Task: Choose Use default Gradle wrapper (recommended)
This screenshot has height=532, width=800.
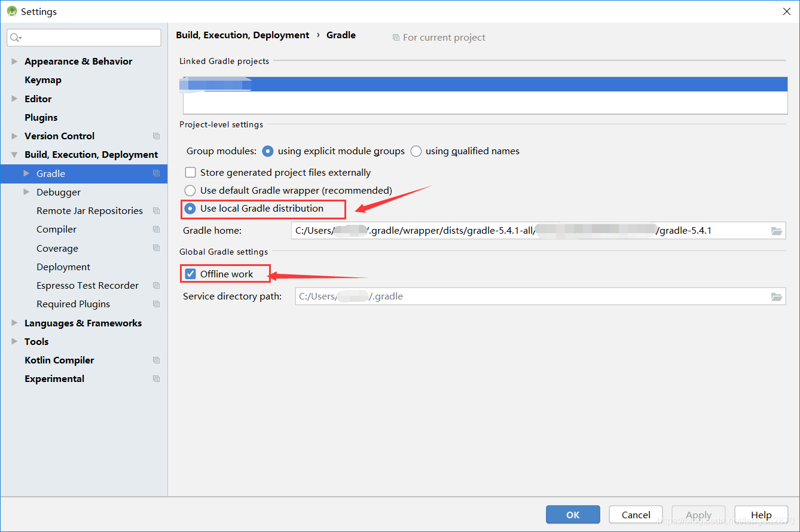Action: pos(190,191)
